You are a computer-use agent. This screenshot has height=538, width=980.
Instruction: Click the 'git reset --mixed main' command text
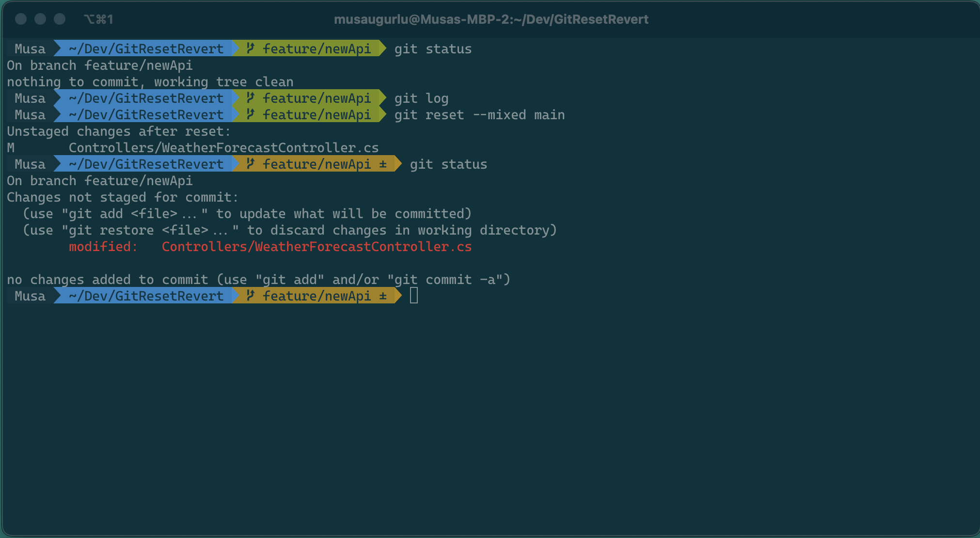click(479, 115)
